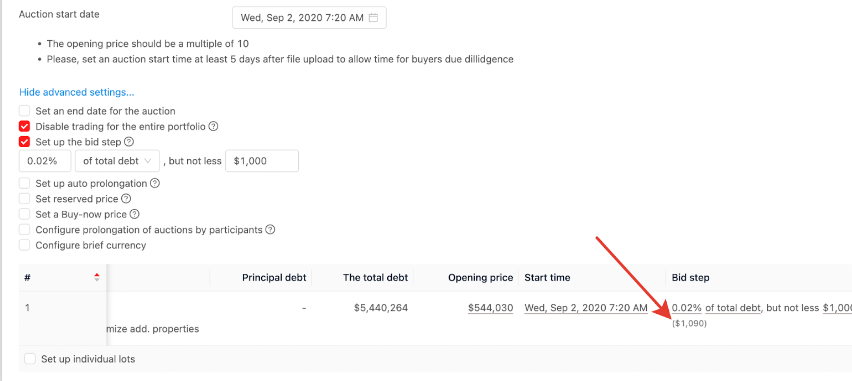Click the row's start time link
The width and height of the screenshot is (852, 381).
[586, 308]
